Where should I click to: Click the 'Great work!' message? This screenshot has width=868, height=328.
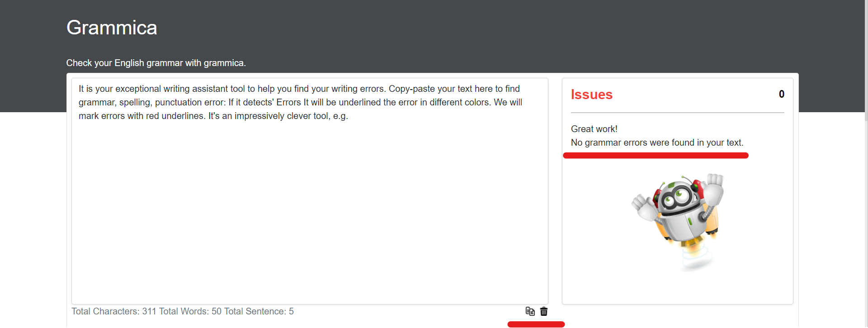coord(594,129)
